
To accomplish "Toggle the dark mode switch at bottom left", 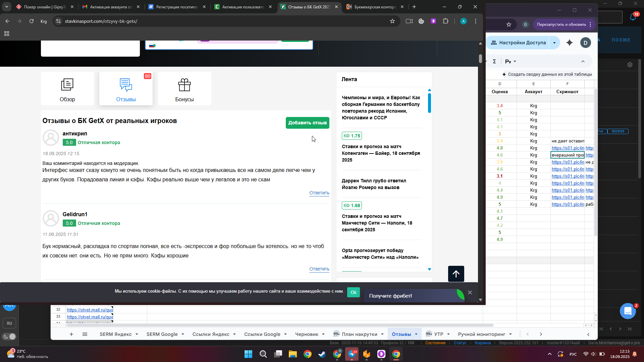I will point(9,337).
